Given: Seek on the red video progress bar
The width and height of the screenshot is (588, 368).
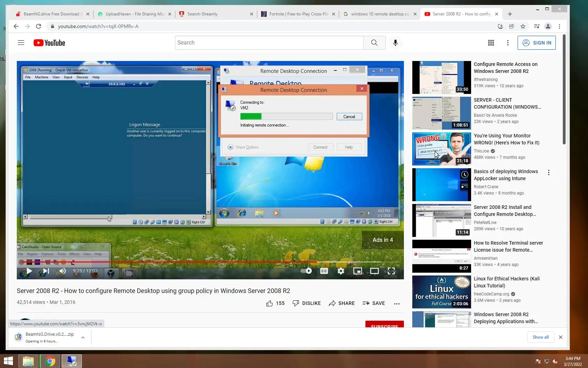Looking at the screenshot, I should (x=210, y=262).
